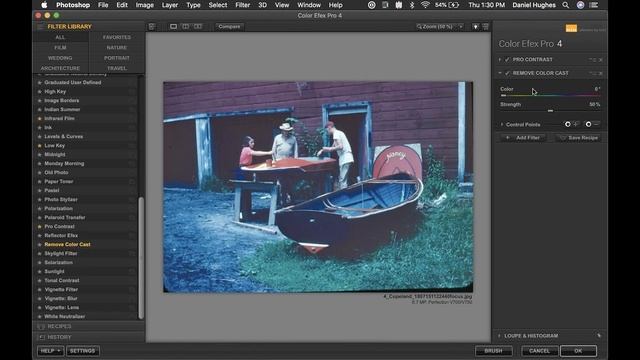Select the Architecture category tab
This screenshot has width=640, height=360.
pos(60,68)
